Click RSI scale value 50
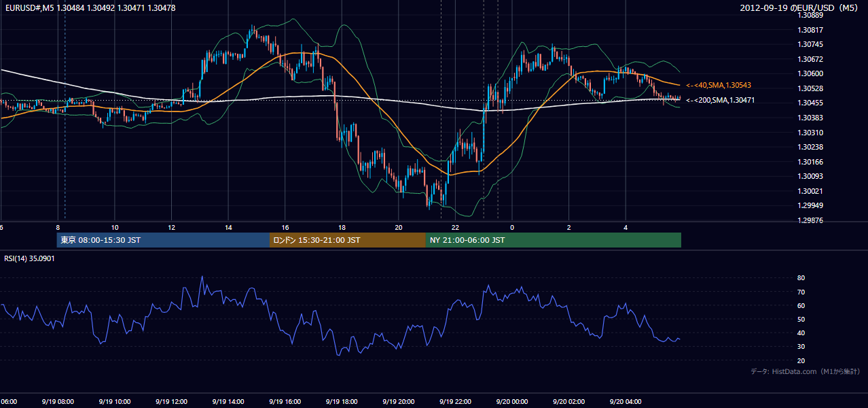Viewport: 868px width, 408px height. click(801, 319)
